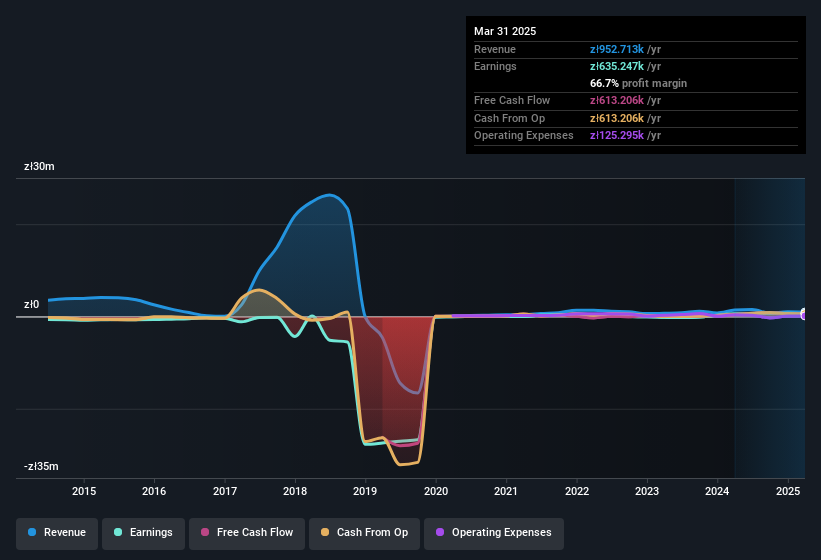Screen dimensions: 821x560
Task: Toggle the Free Cash Flow legend button
Action: tap(247, 533)
